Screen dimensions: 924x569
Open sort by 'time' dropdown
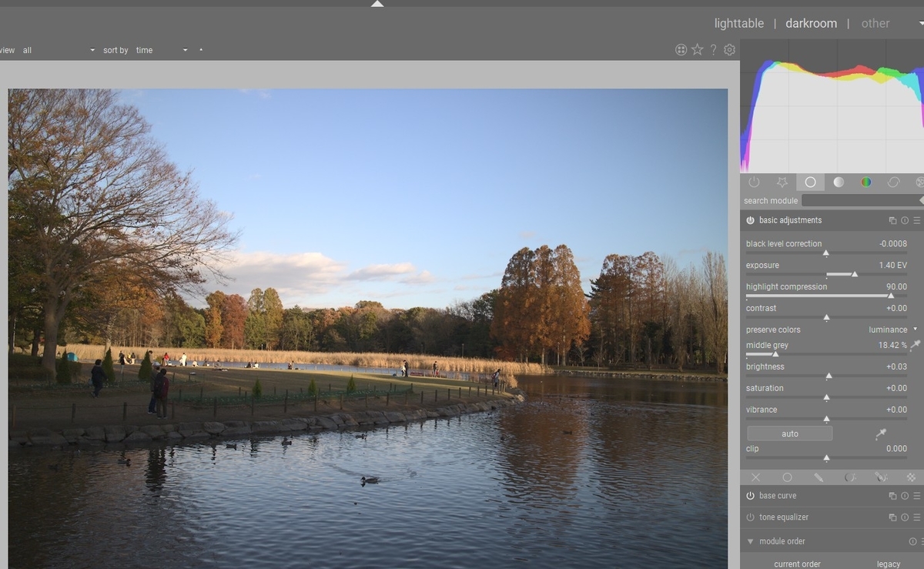[162, 50]
